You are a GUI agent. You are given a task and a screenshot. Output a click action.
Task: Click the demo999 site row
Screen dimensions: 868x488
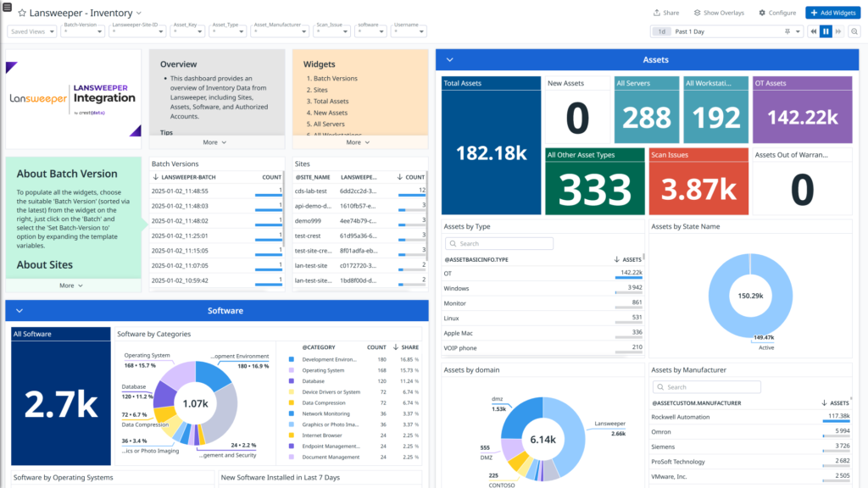click(359, 221)
